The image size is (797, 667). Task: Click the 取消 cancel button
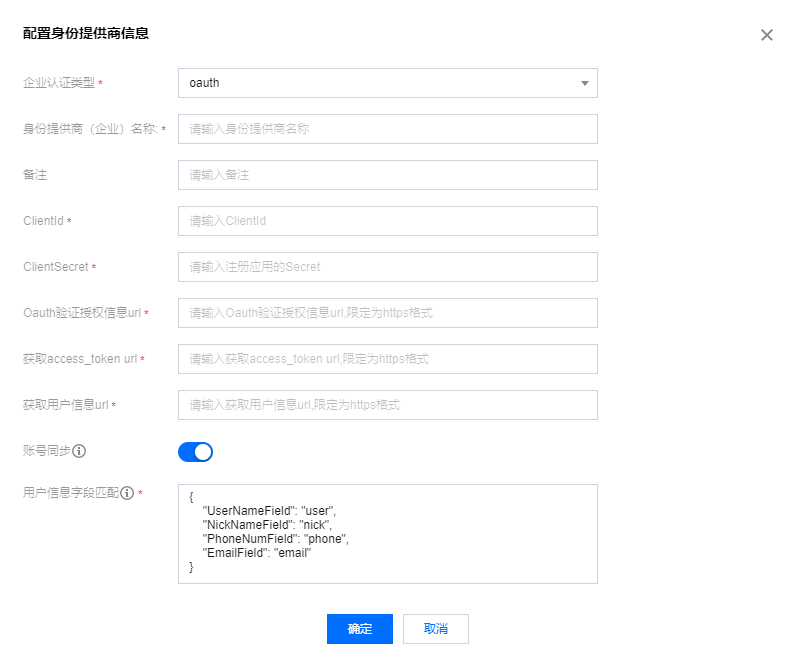click(435, 629)
